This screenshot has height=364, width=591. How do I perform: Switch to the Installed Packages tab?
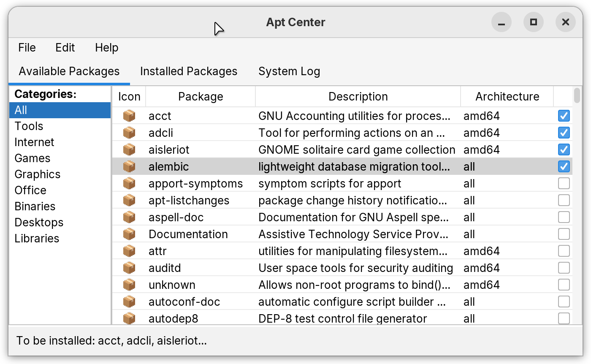point(189,71)
